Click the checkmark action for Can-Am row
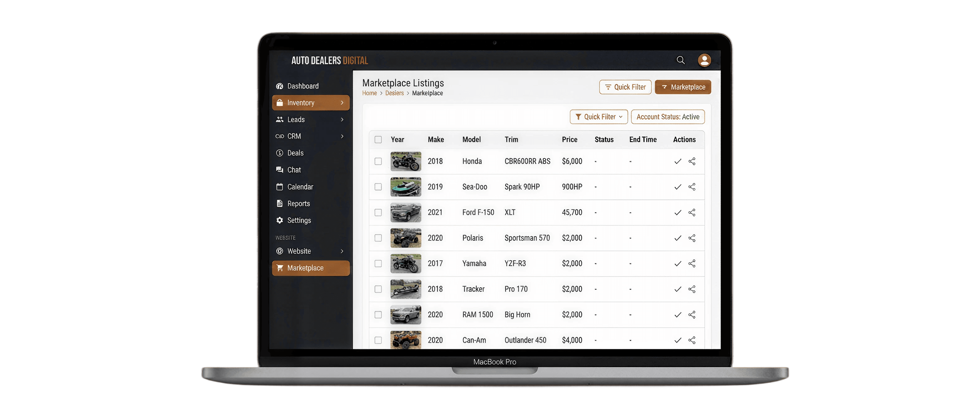 click(x=678, y=340)
